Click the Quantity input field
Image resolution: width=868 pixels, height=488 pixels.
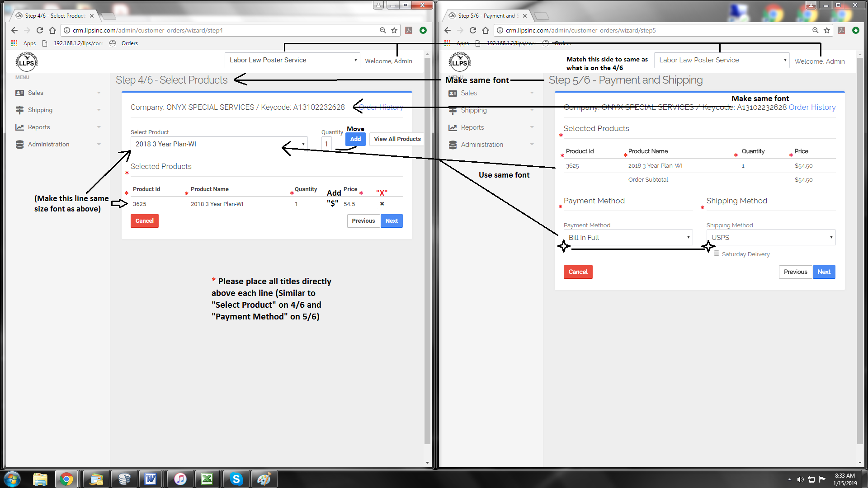pos(326,144)
